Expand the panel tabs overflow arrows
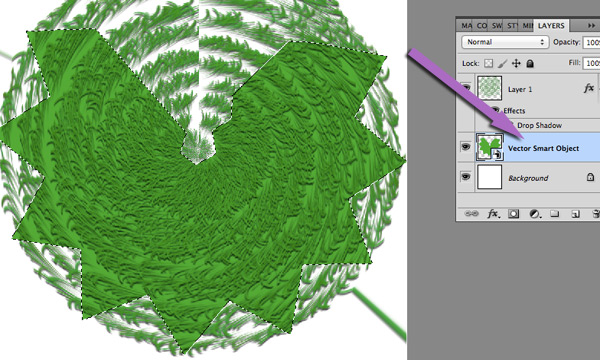 (591, 26)
